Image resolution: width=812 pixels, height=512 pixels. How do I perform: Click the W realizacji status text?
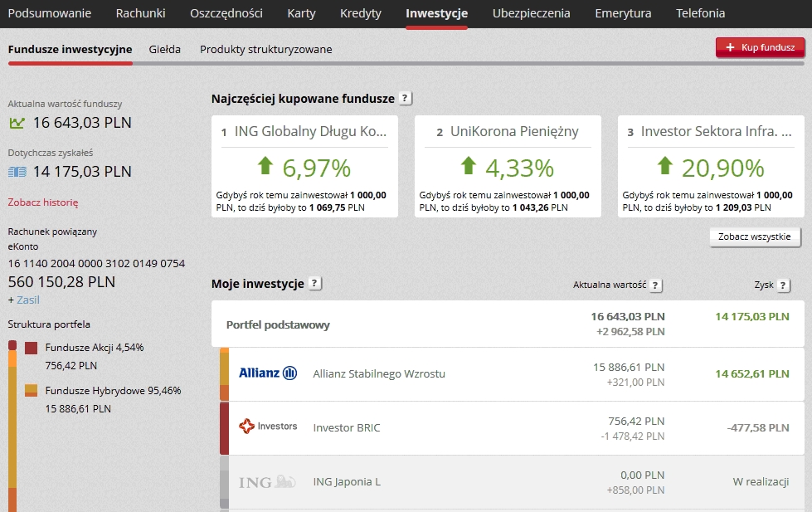pyautogui.click(x=761, y=482)
